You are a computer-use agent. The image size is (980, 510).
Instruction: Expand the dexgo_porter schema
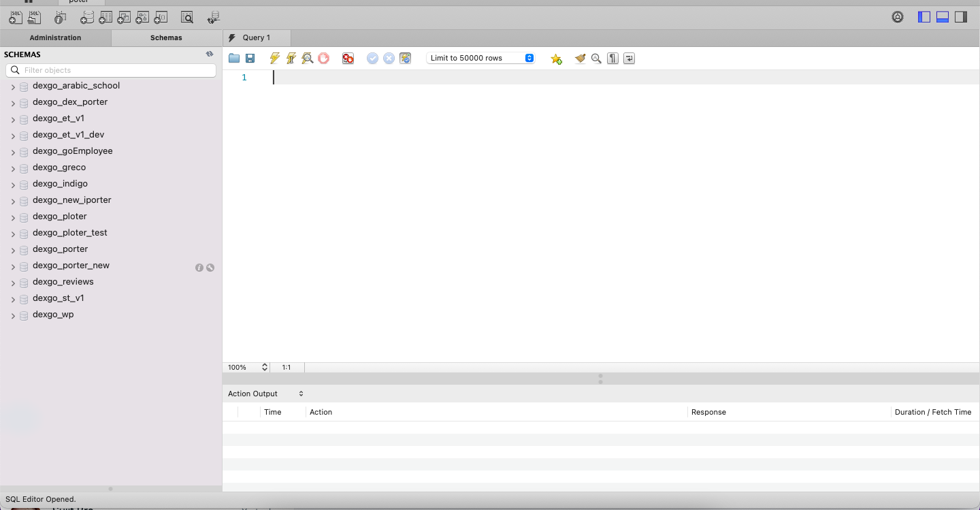13,250
